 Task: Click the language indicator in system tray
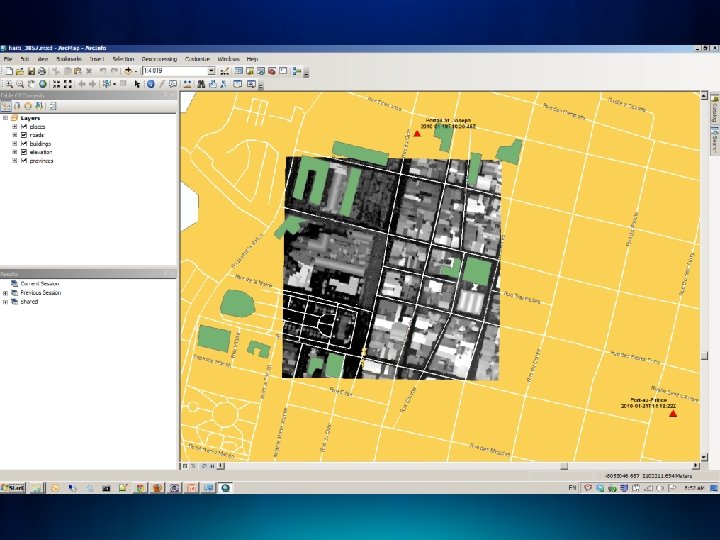[x=572, y=488]
